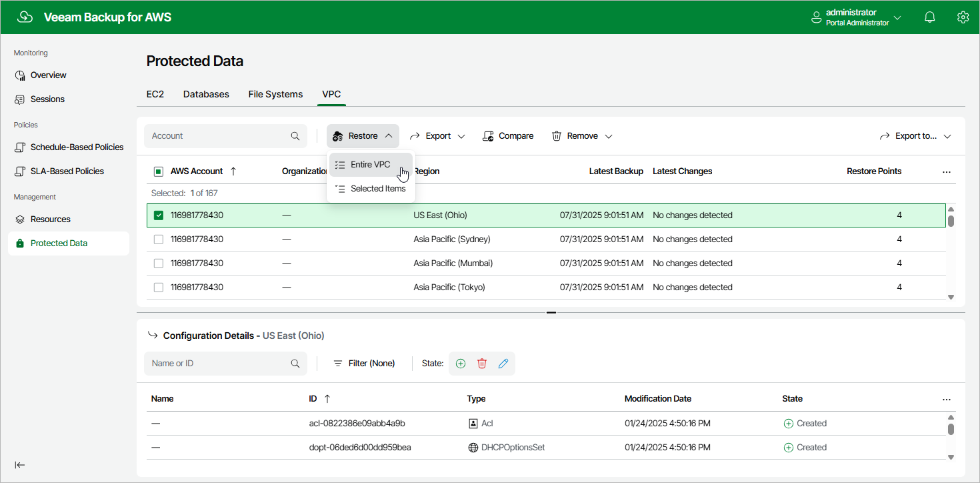This screenshot has height=483, width=980.
Task: Uncheck the US East (Ohio) row checkbox
Action: [x=159, y=215]
